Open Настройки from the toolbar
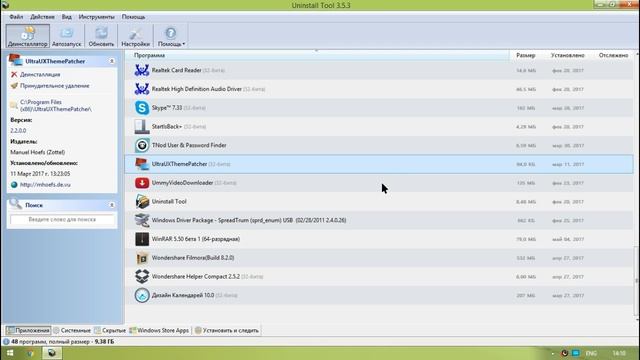The width and height of the screenshot is (640, 360). tap(136, 36)
